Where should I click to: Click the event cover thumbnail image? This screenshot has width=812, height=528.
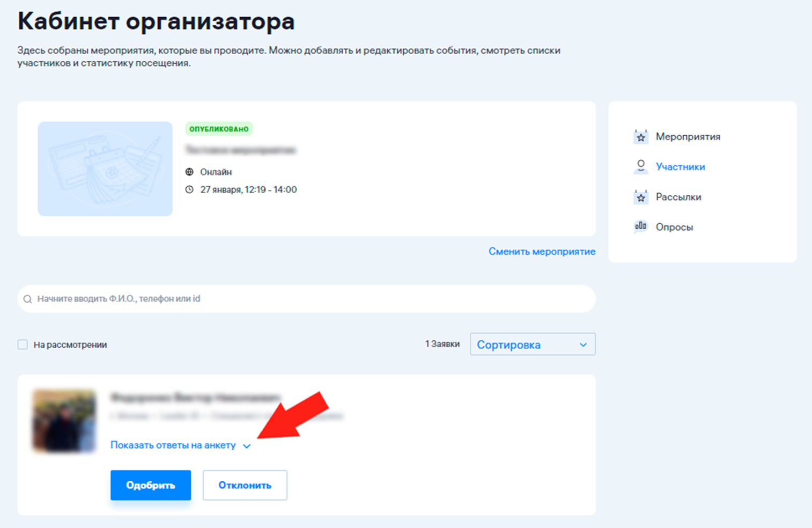105,169
